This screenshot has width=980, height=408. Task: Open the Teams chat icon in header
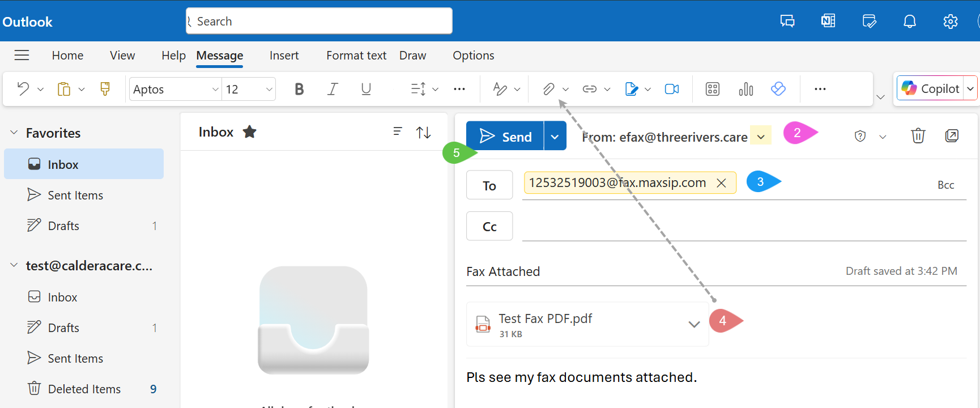coord(787,22)
